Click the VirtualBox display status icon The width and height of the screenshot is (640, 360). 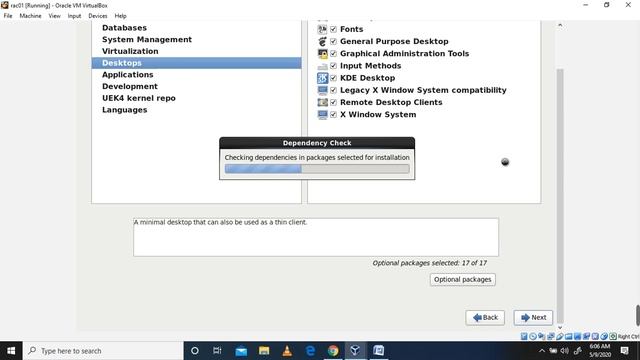pos(578,336)
